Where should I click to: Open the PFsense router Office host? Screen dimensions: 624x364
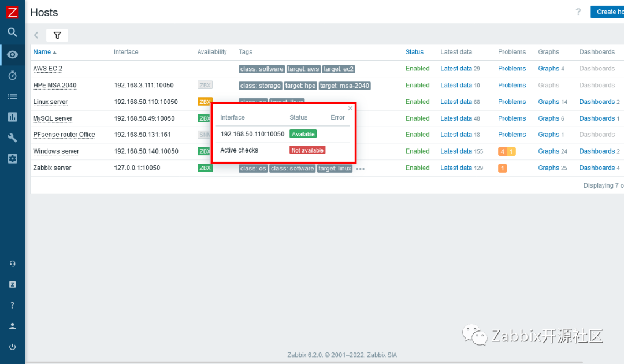[64, 135]
